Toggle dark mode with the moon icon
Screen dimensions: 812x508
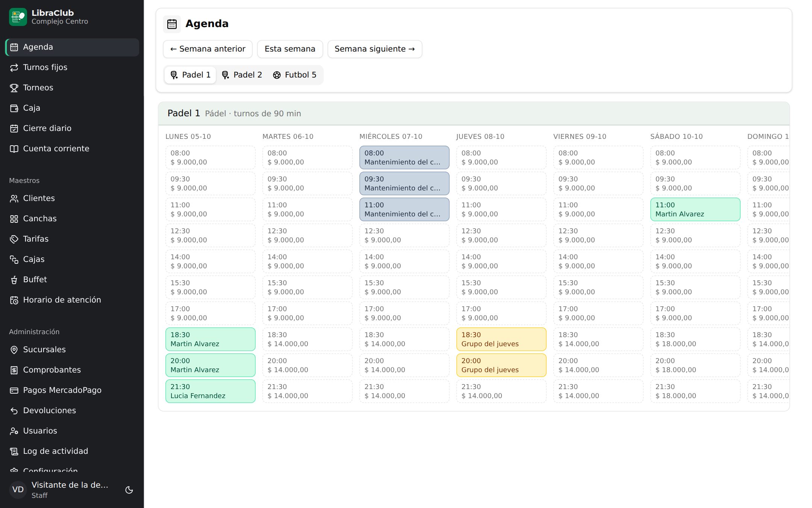129,490
